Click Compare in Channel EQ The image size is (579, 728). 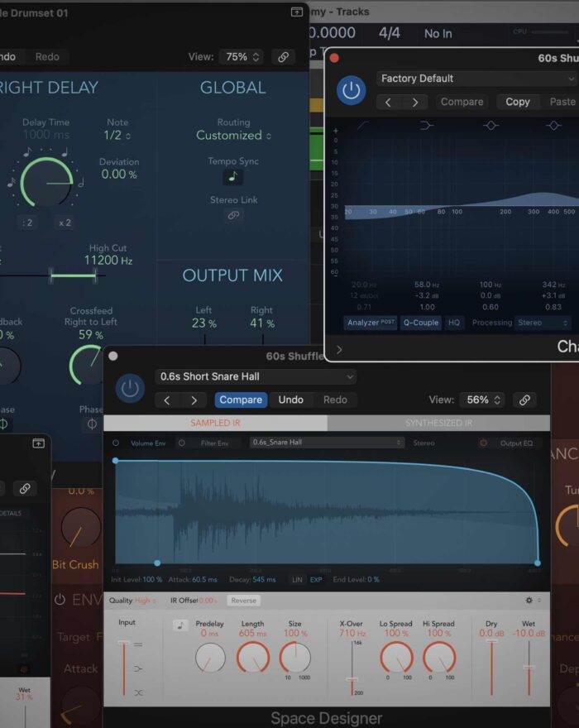tap(462, 102)
